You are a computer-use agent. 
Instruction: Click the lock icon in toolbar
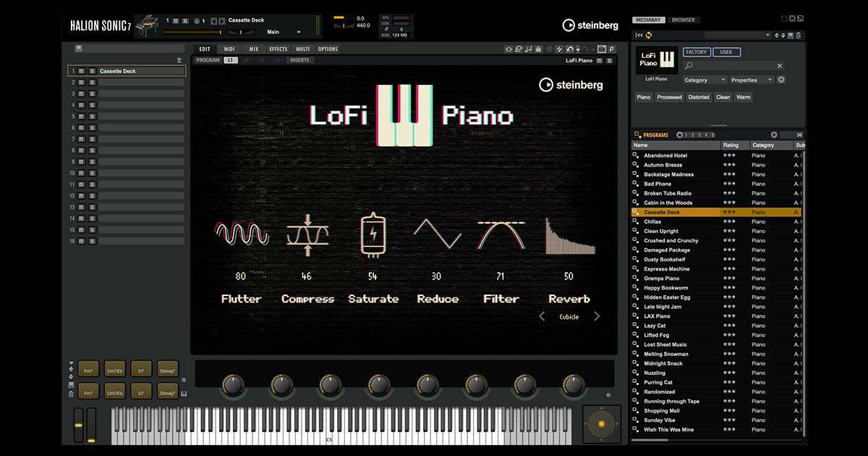tap(539, 49)
